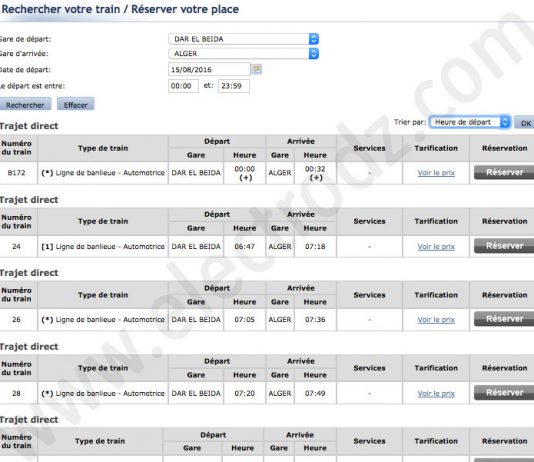Expand the Gare d'arrivée ALGER dropdown
Image resolution: width=534 pixels, height=462 pixels.
(244, 53)
